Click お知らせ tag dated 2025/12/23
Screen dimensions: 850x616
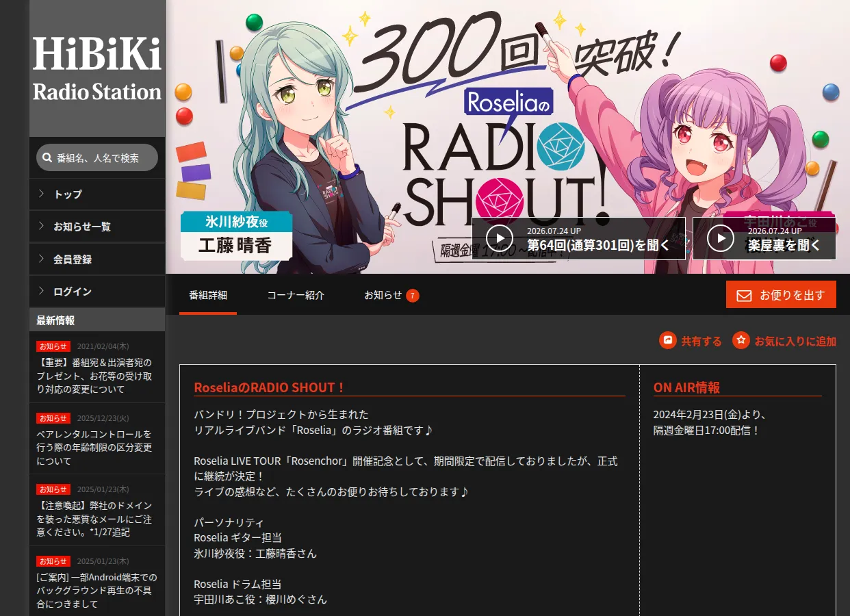(x=53, y=418)
